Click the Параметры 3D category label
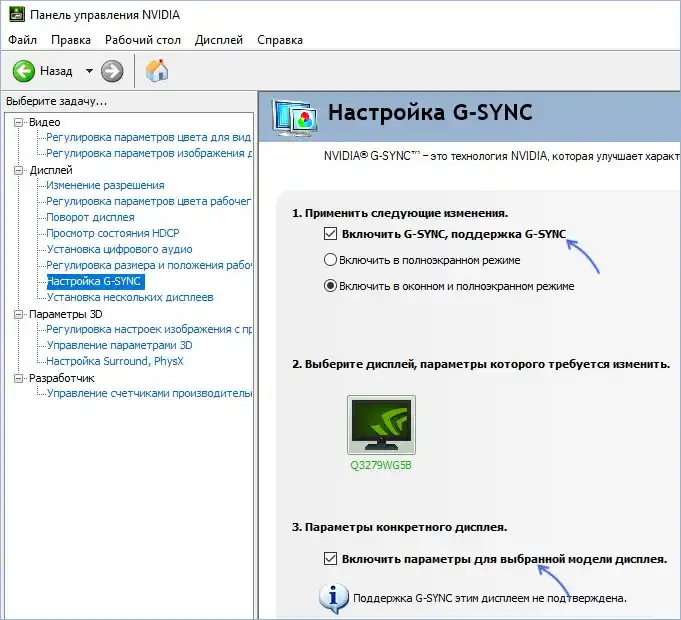This screenshot has width=681, height=620. (66, 314)
